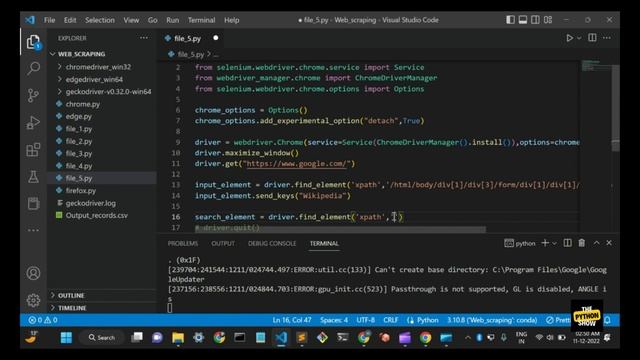The width and height of the screenshot is (640, 360).
Task: Show hidden system tray icons chevron
Action: coord(468,338)
